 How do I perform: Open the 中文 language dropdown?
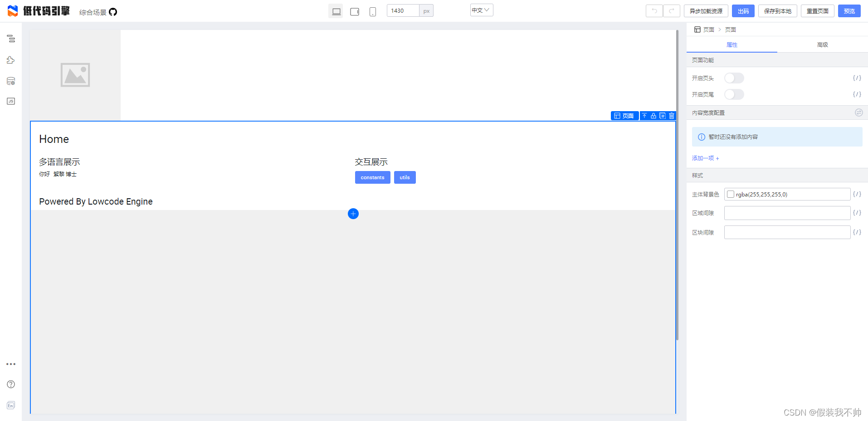click(x=481, y=10)
